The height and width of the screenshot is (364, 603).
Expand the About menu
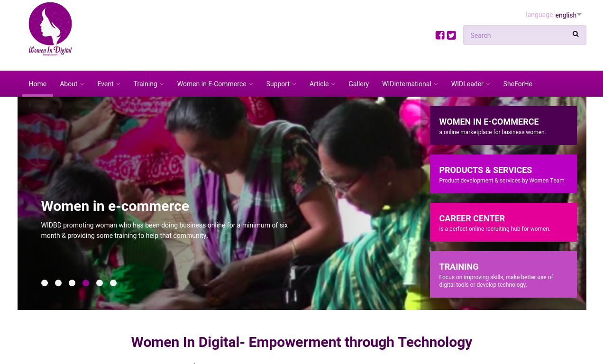pos(72,84)
